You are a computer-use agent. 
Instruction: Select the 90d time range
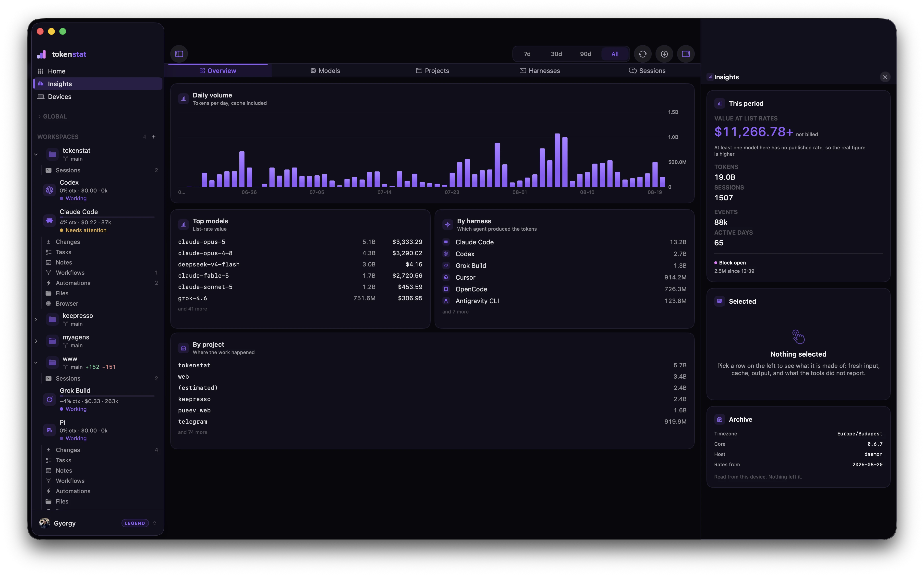(586, 54)
